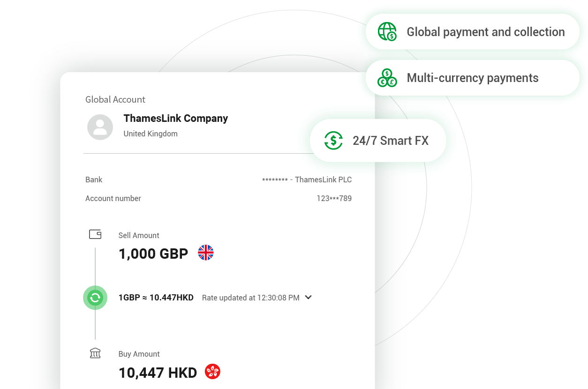
Task: Click the Global Account heading
Action: [115, 99]
